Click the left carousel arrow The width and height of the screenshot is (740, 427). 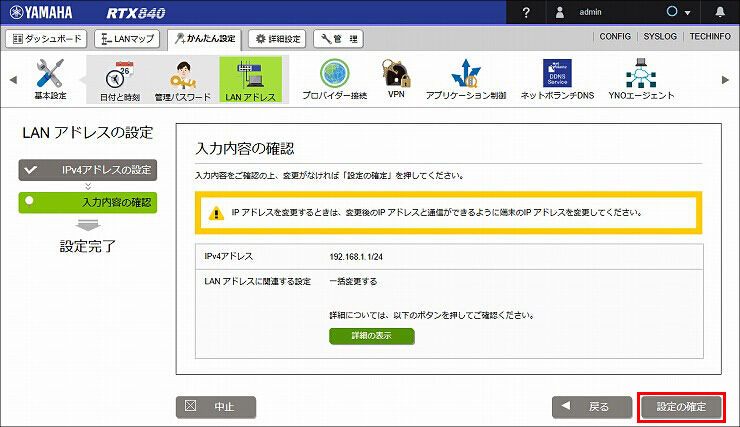coord(13,80)
